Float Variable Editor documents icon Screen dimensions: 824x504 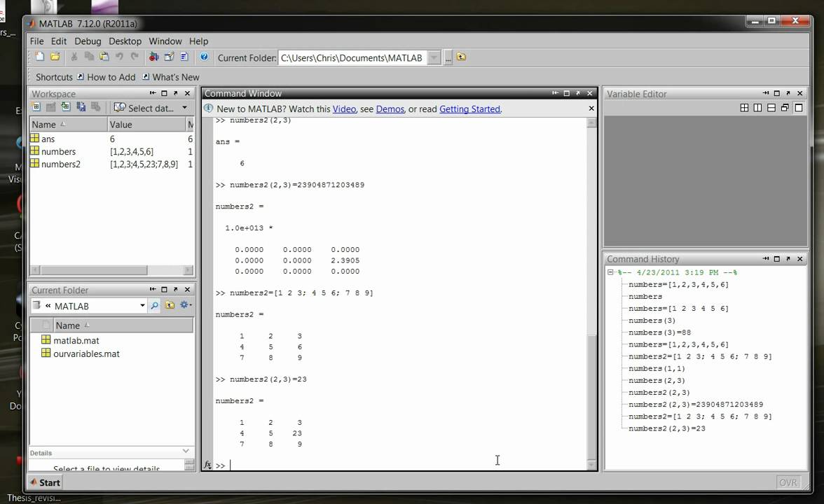pyautogui.click(x=785, y=108)
